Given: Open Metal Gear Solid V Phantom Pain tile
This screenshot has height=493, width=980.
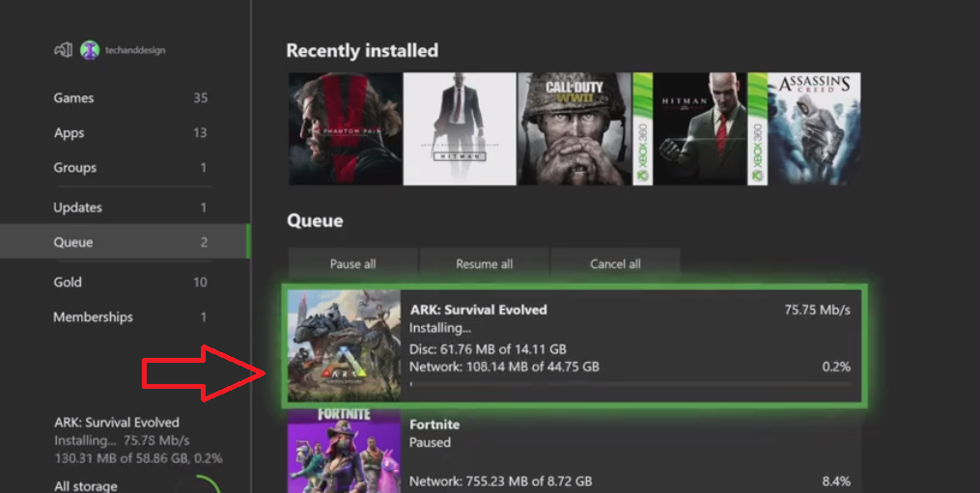Looking at the screenshot, I should [345, 128].
